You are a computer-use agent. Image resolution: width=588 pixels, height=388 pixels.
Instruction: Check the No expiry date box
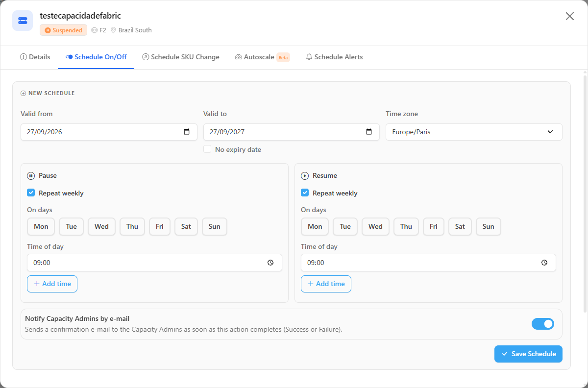(207, 149)
